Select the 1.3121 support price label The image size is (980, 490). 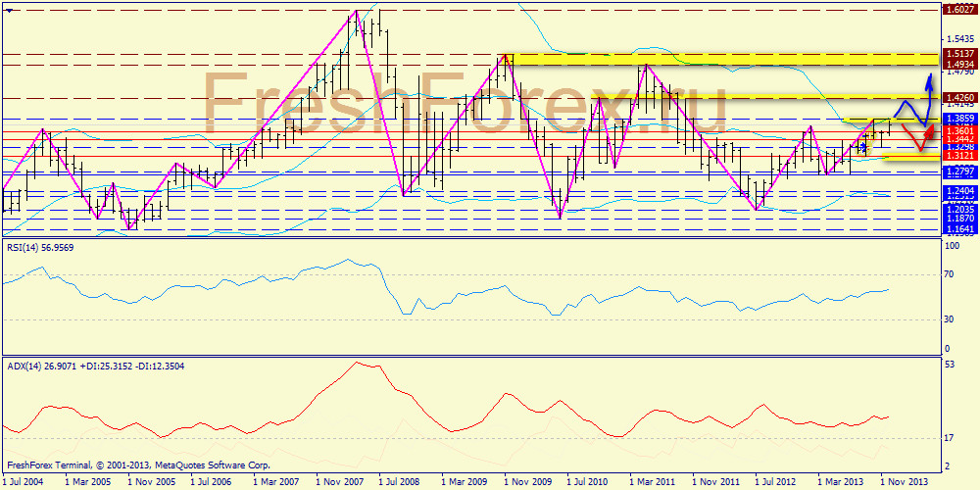point(957,156)
